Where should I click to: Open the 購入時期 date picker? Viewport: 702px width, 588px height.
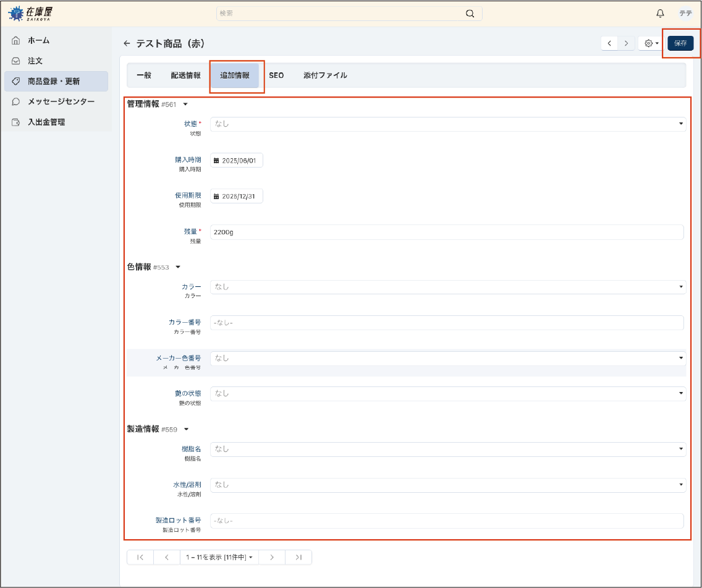(x=237, y=160)
